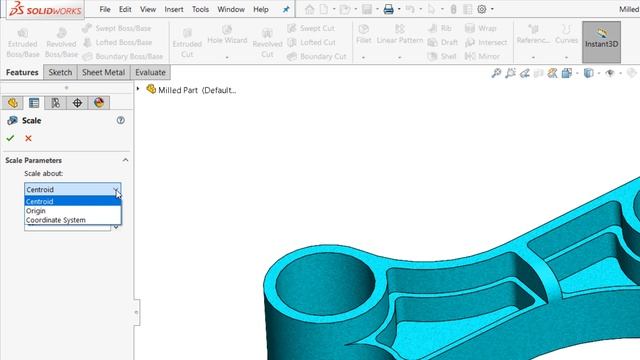Open the Print dropdown arrow

(x=399, y=9)
